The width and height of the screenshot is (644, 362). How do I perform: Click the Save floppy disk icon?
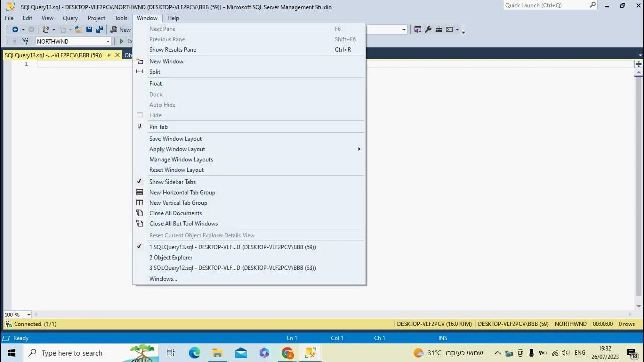(89, 30)
